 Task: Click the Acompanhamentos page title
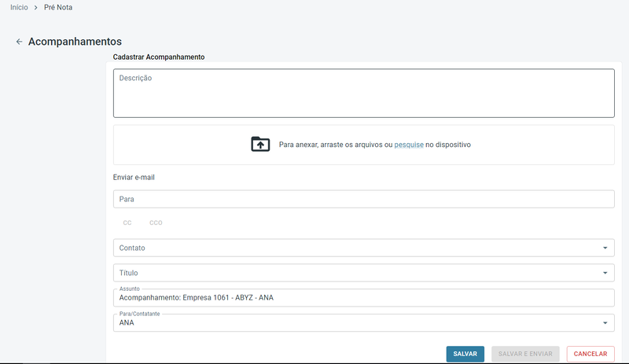(75, 42)
